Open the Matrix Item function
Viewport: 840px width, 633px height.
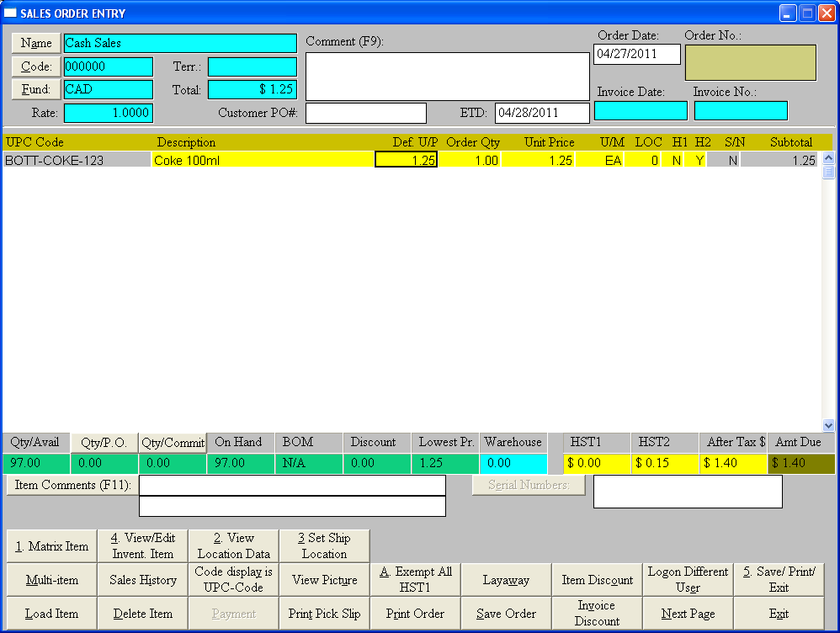[x=51, y=546]
